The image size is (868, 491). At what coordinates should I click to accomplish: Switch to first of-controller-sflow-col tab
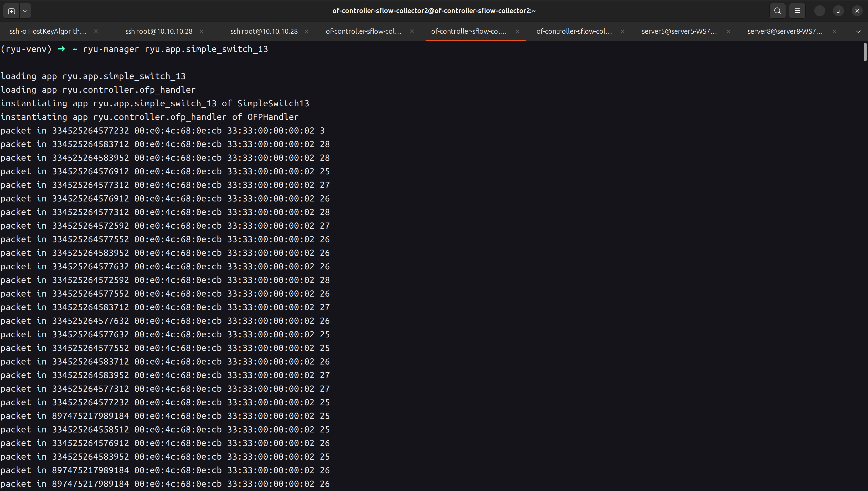pos(363,31)
